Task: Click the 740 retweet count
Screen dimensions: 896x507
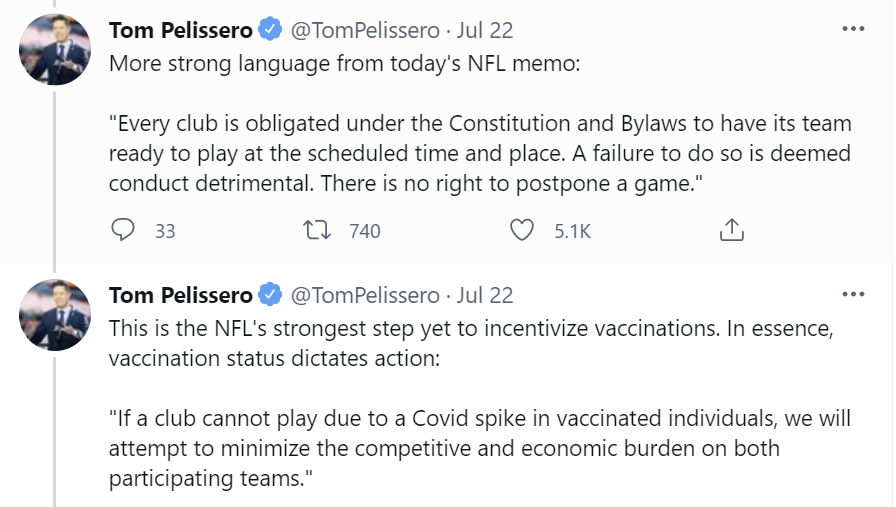Action: (364, 231)
